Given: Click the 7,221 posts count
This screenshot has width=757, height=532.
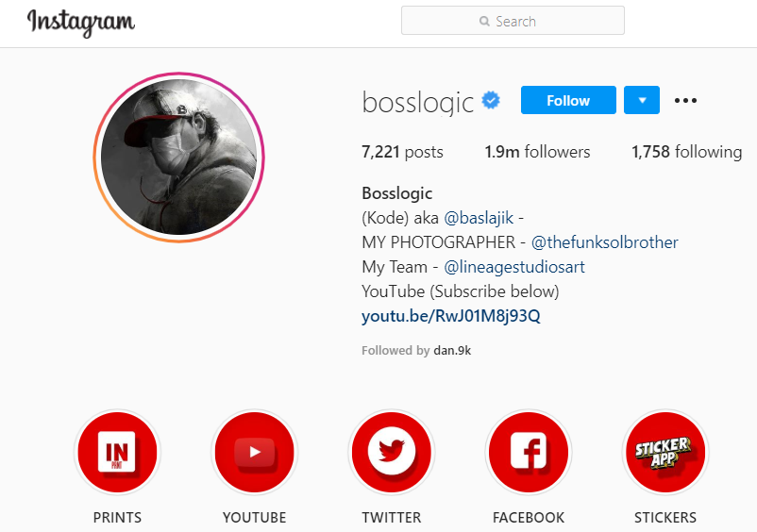Looking at the screenshot, I should (x=402, y=152).
